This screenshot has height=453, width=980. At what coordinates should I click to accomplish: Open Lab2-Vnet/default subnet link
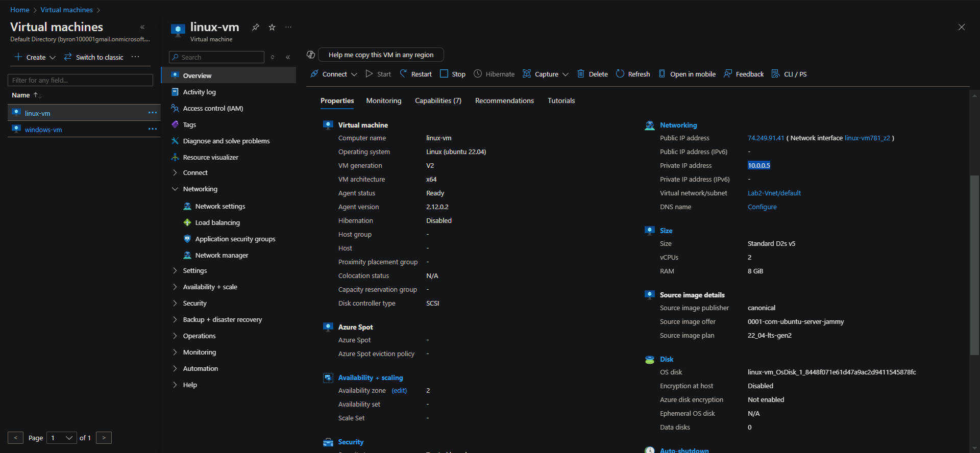click(774, 193)
